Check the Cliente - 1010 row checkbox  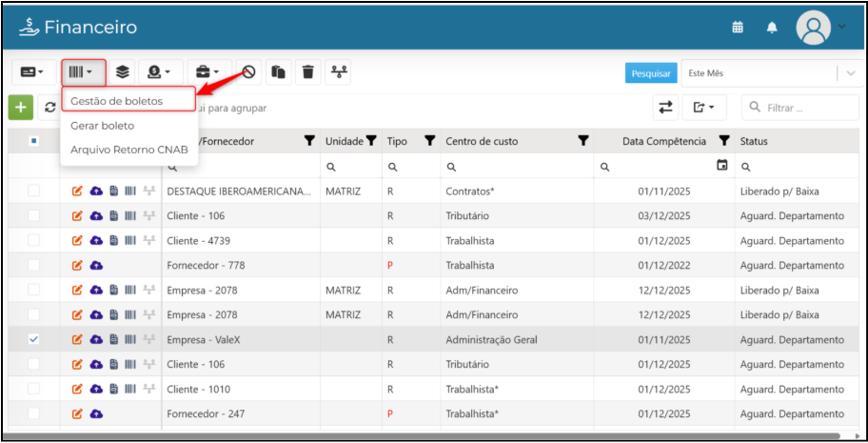(x=33, y=389)
